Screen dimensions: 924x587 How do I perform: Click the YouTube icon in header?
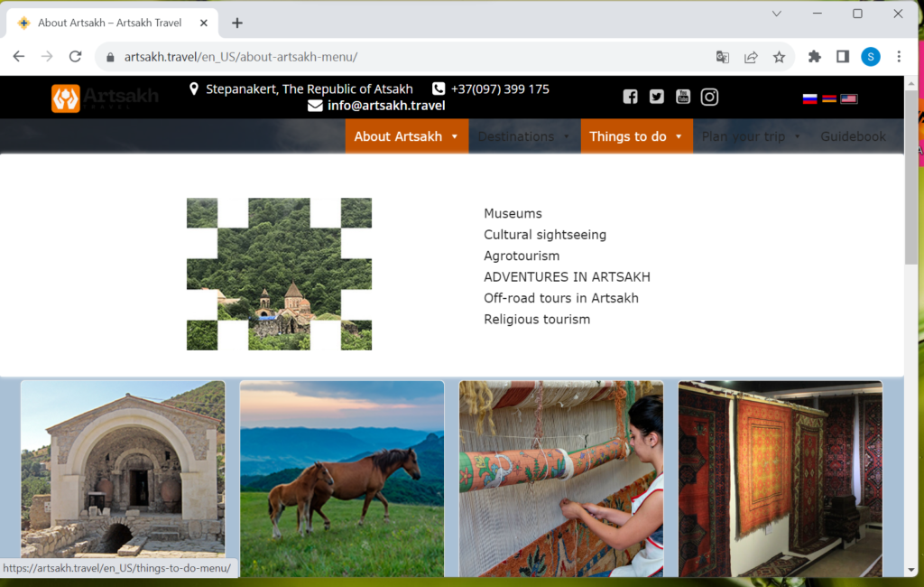[683, 97]
